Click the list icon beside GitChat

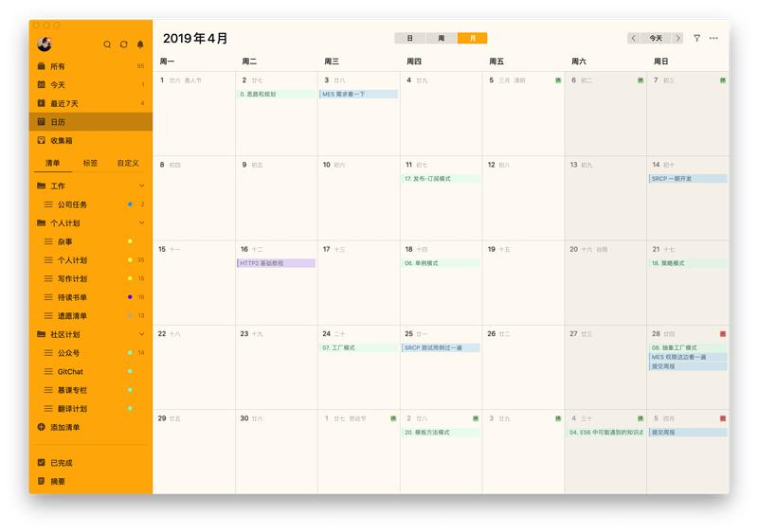click(48, 371)
